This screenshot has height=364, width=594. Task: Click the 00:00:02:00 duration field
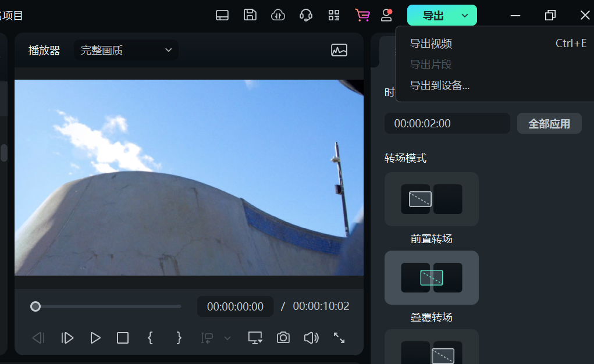(x=447, y=123)
